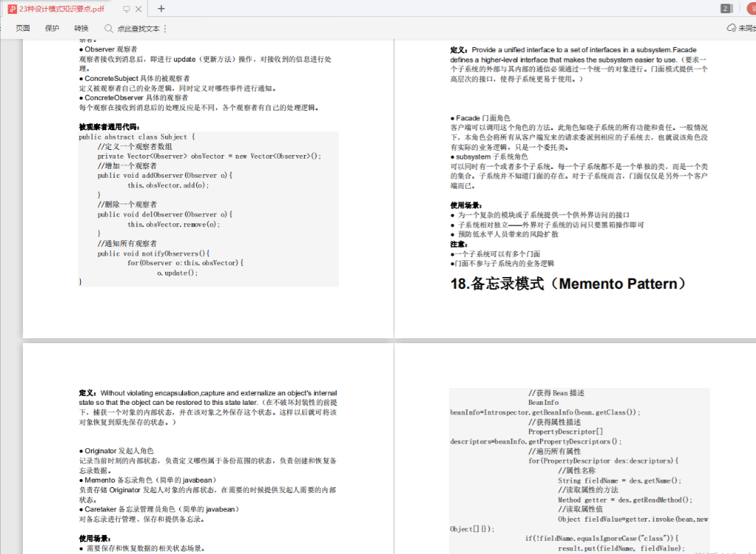Click the comment //获得 Bean 描述

(x=556, y=393)
